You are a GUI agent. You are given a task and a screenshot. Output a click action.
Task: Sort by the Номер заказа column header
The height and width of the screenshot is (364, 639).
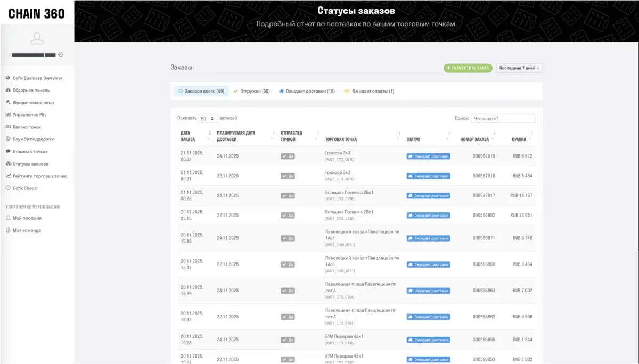[477, 136]
